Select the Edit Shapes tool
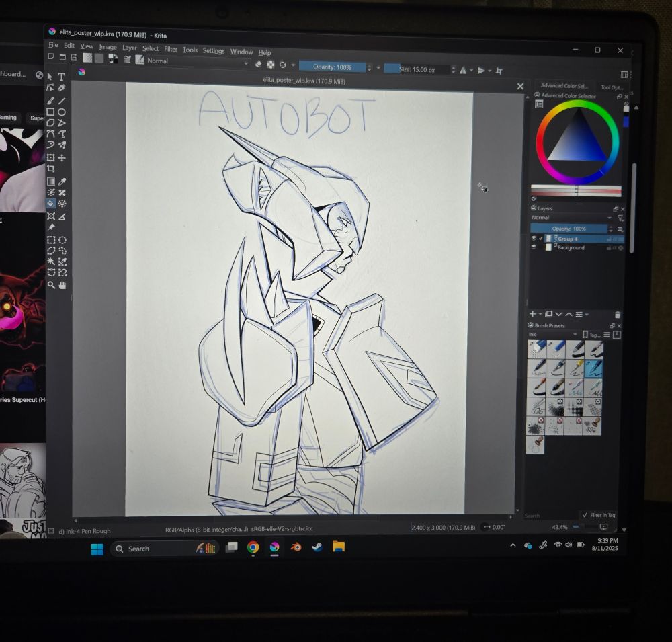 (50, 88)
